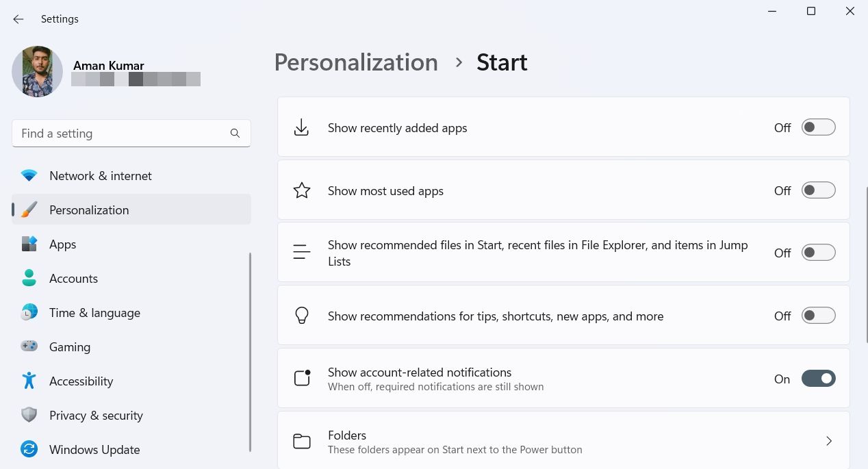Viewport: 868px width, 469px height.
Task: Click the Time & language globe icon
Action: click(29, 312)
